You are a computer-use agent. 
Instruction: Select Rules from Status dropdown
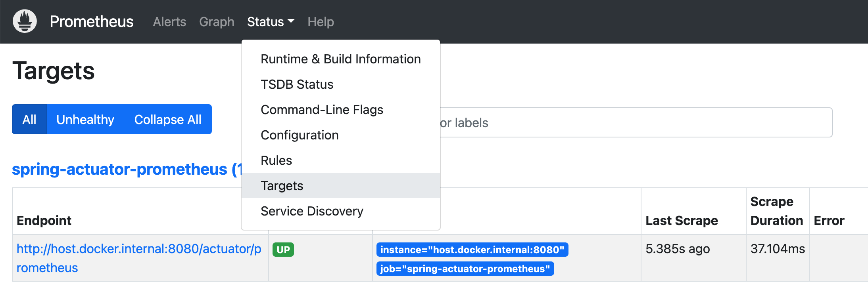pyautogui.click(x=341, y=160)
